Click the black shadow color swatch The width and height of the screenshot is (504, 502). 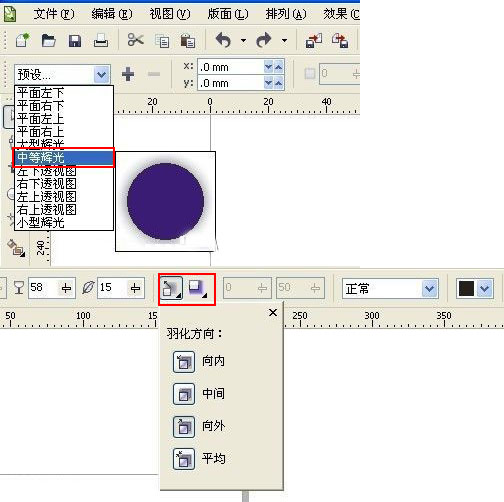pyautogui.click(x=466, y=288)
